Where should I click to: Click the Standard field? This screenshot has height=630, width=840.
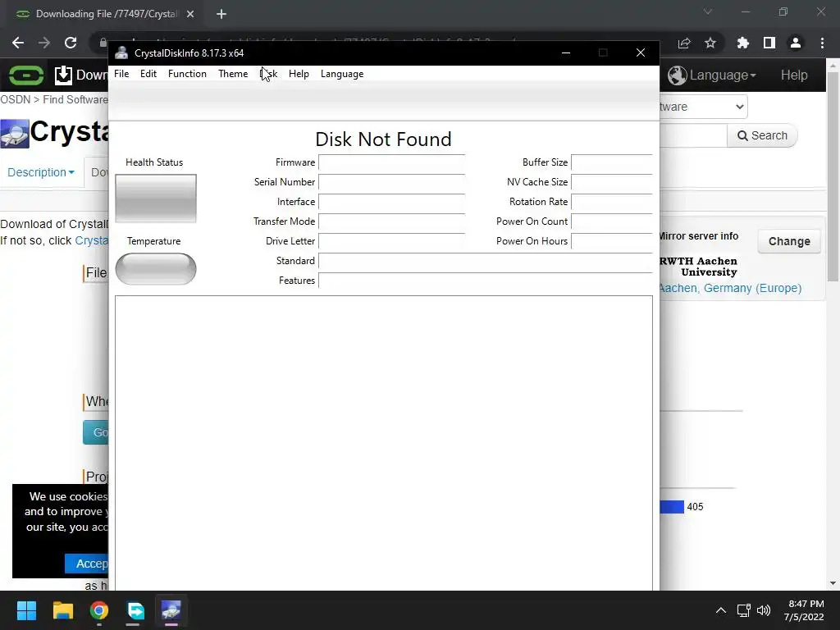click(x=486, y=261)
